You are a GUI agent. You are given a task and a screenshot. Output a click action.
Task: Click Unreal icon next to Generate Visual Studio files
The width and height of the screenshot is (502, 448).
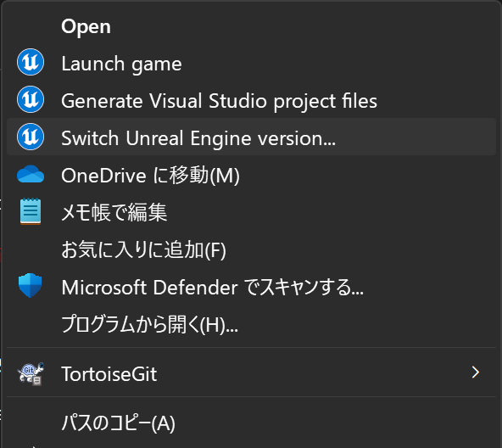tap(31, 99)
